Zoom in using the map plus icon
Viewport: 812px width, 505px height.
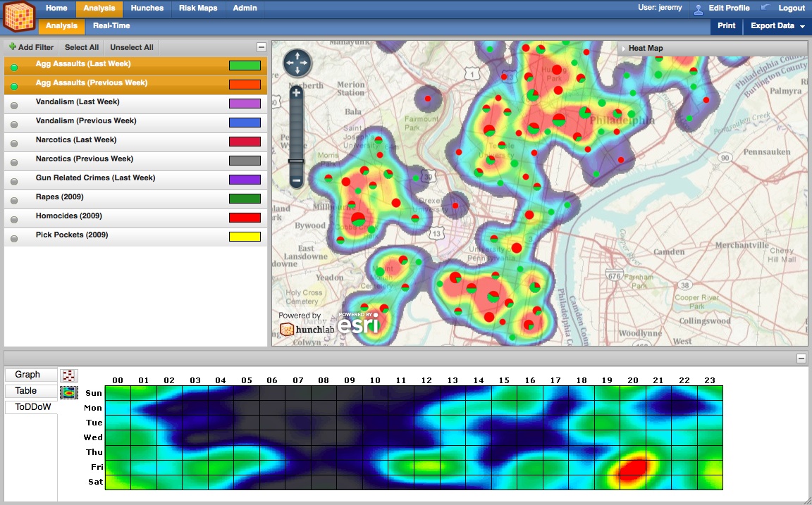297,92
